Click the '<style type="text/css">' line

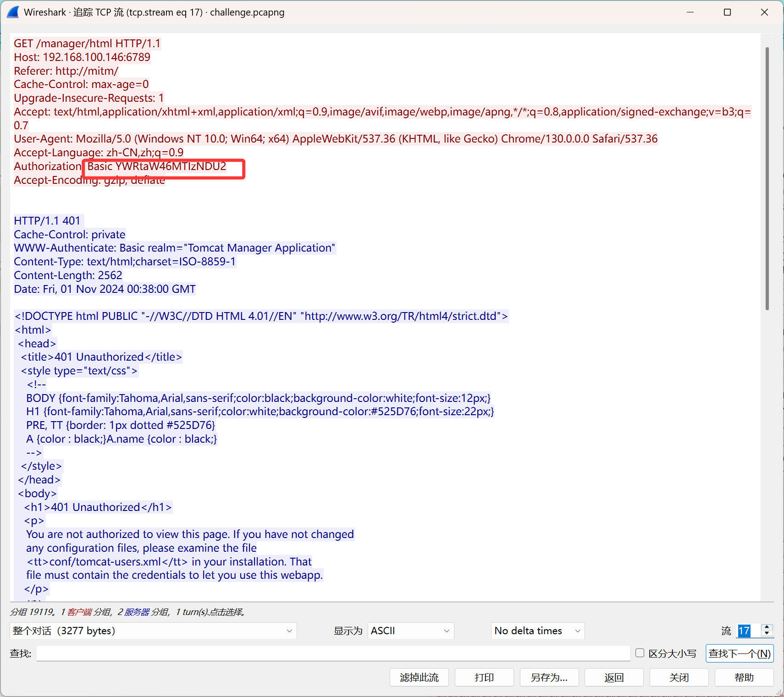[x=79, y=371]
